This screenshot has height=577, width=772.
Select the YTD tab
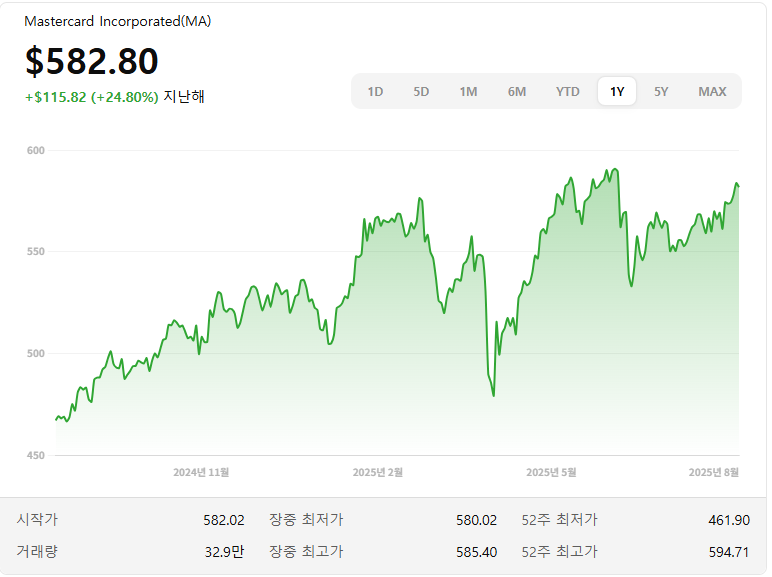[568, 92]
